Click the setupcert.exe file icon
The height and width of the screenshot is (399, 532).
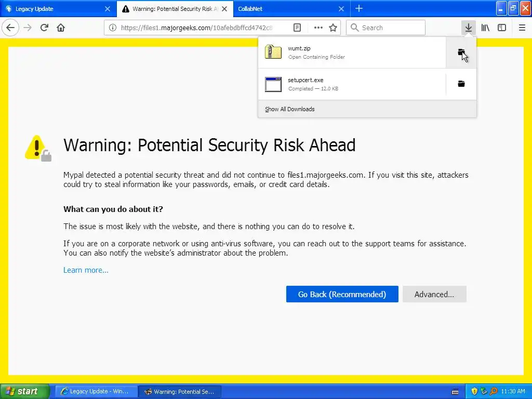pyautogui.click(x=273, y=84)
